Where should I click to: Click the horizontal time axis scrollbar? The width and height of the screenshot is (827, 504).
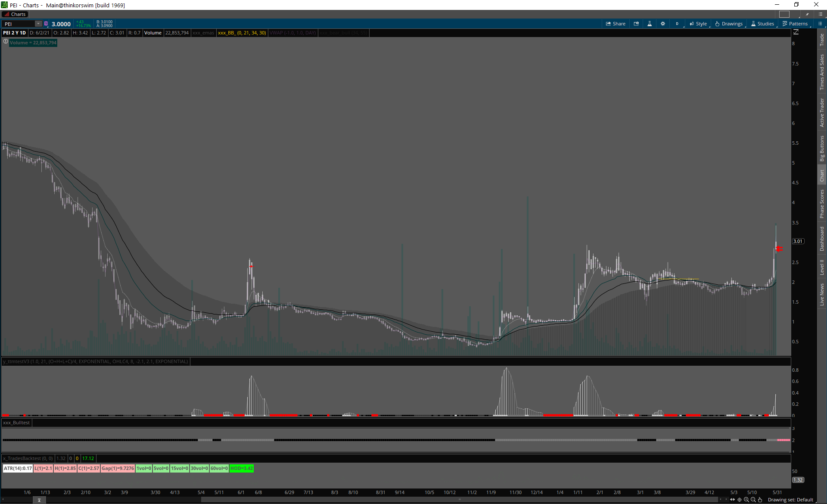459,500
